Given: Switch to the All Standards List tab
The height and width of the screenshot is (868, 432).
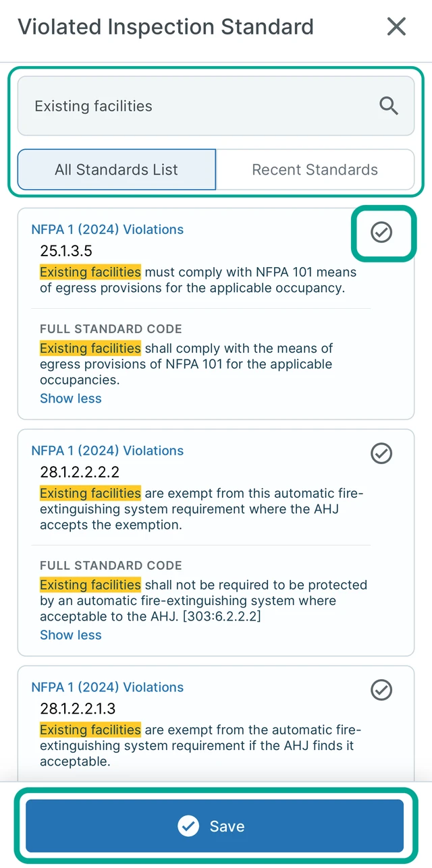Looking at the screenshot, I should 117,170.
